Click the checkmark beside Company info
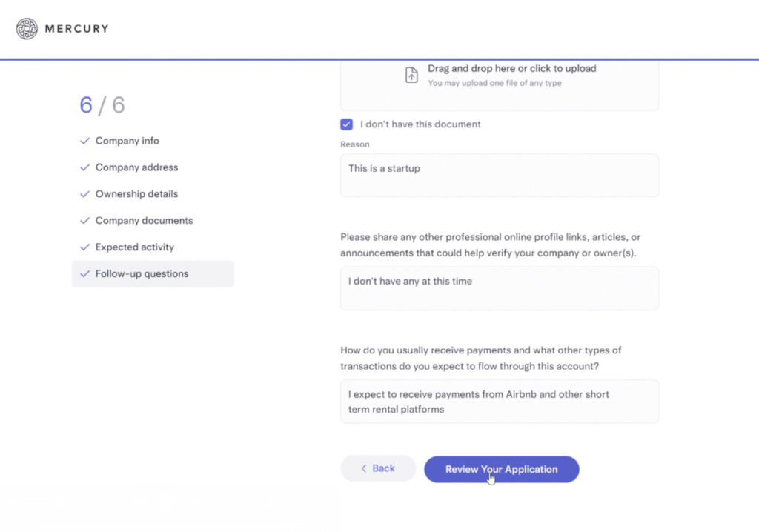This screenshot has height=532, width=759. 84,141
